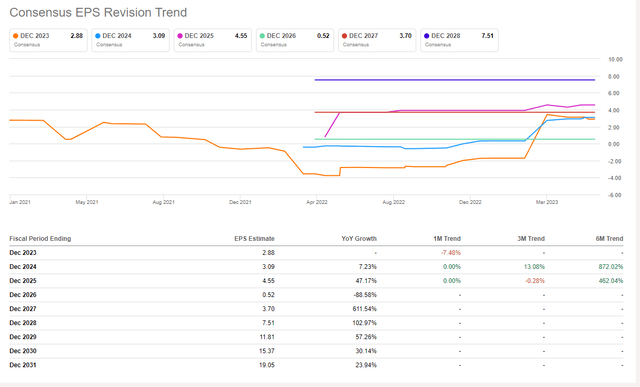640x387 pixels.
Task: Click the blue DEC 2024 legend dot
Action: coord(98,36)
